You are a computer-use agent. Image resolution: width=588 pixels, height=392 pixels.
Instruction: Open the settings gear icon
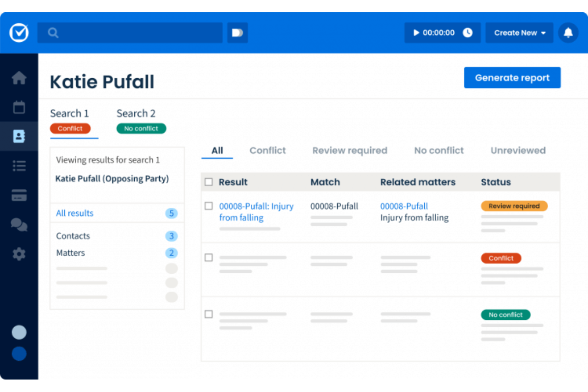(19, 254)
